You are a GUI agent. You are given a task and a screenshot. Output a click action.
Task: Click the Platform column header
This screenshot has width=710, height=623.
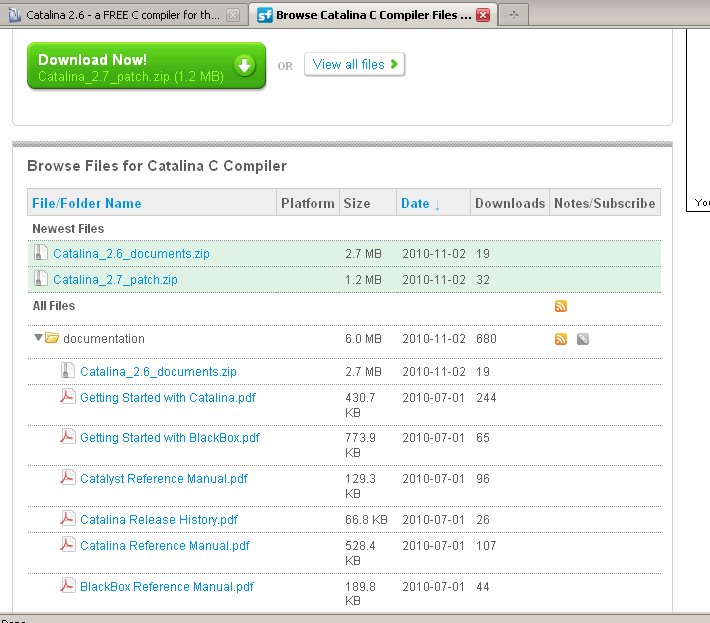[x=307, y=203]
